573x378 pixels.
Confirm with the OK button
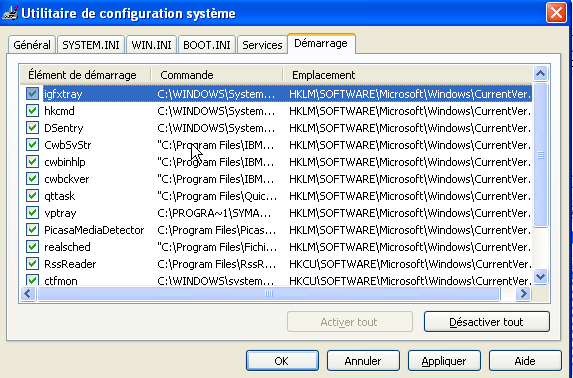(x=282, y=361)
